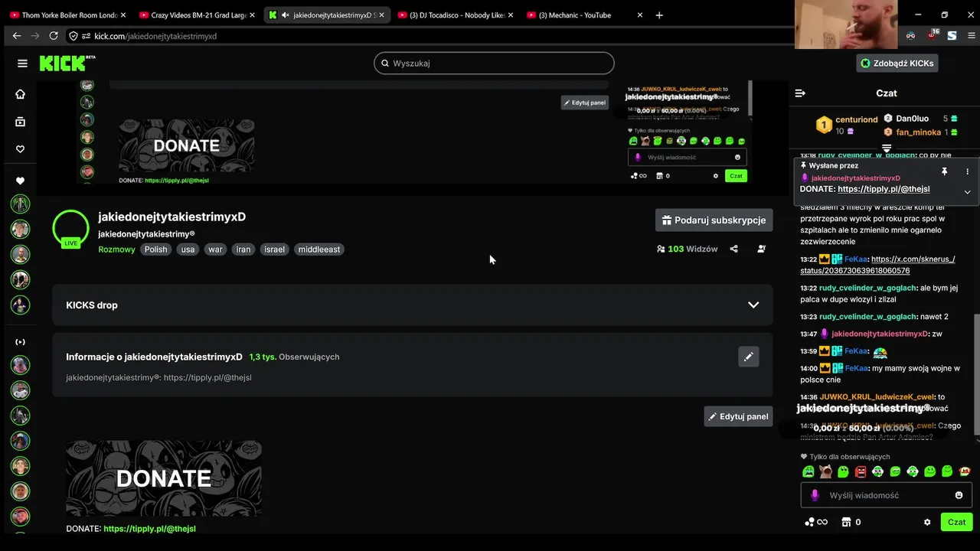980x551 pixels.
Task: Select the war tag
Action: [215, 249]
